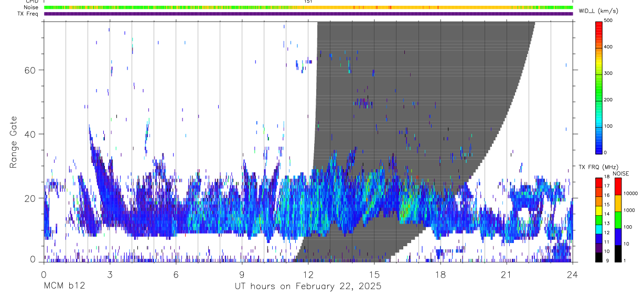This screenshot has width=644, height=297.
Task: Click the 'Noise' row label at top
Action: [31, 7]
